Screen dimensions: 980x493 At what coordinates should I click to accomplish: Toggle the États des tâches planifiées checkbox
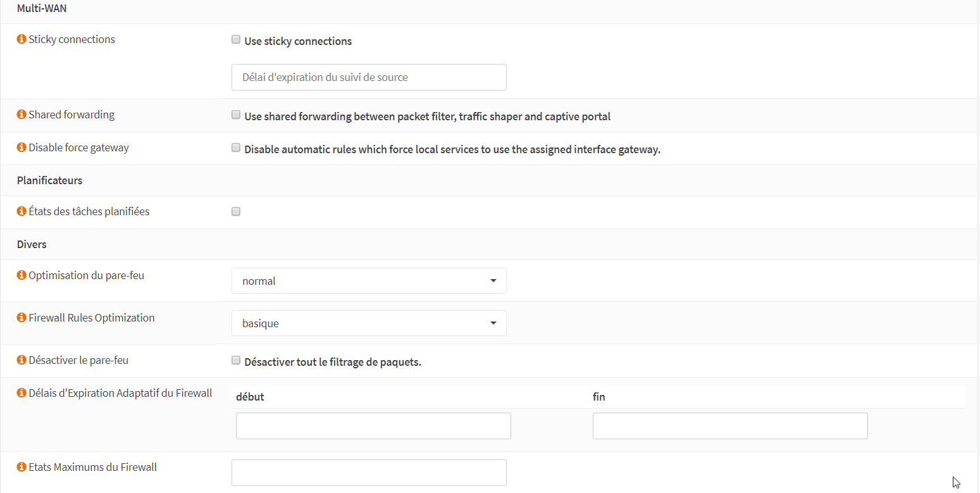[x=236, y=212]
